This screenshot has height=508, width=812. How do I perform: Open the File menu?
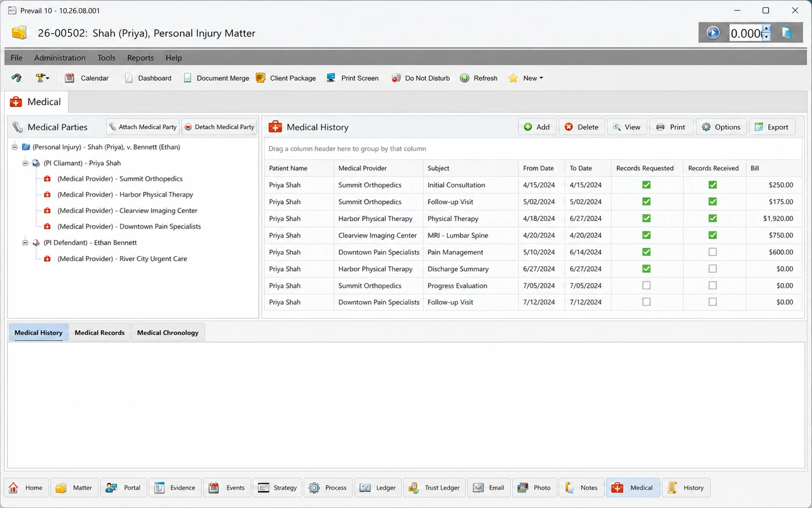click(x=16, y=58)
